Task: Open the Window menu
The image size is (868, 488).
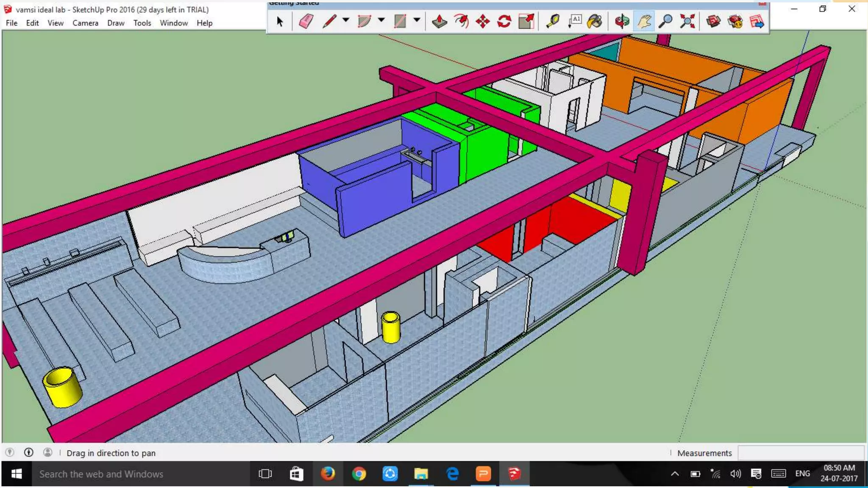Action: click(173, 23)
